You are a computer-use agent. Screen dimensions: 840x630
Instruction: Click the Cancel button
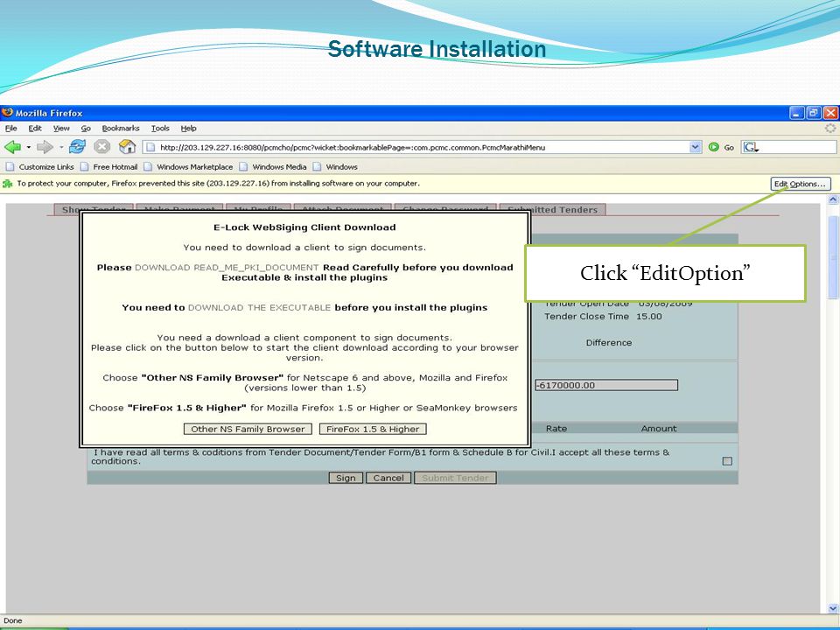[388, 478]
